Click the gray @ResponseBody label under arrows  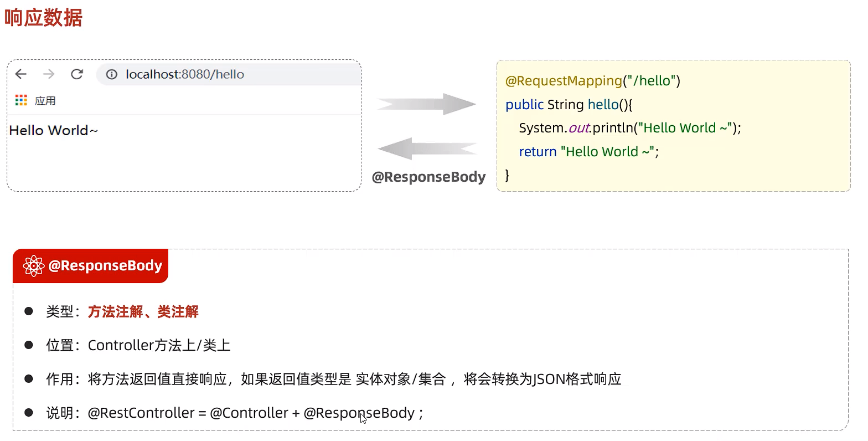pyautogui.click(x=428, y=177)
